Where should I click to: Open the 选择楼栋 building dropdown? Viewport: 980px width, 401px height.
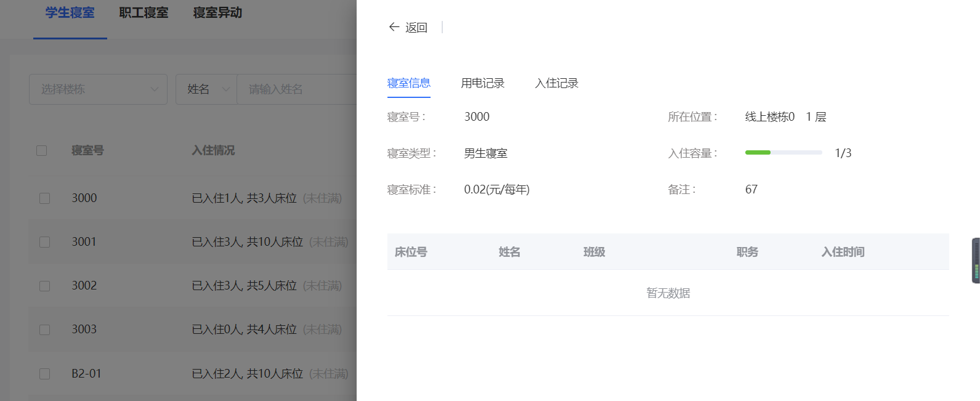[x=98, y=89]
